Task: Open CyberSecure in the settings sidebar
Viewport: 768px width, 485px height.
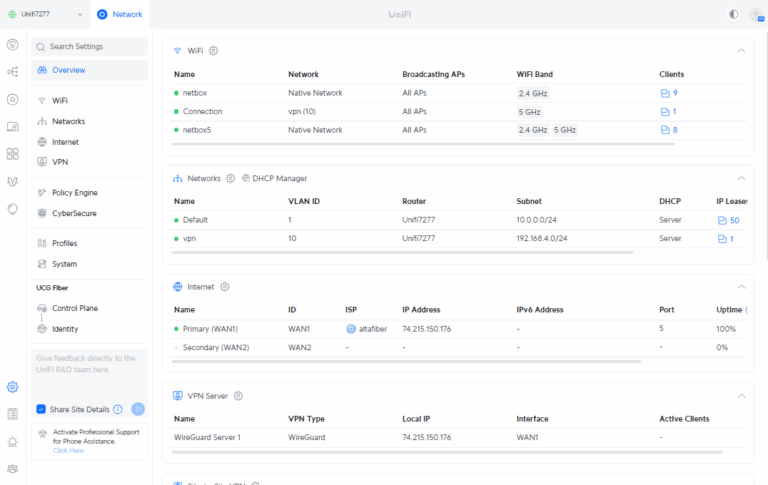Action: [x=74, y=213]
